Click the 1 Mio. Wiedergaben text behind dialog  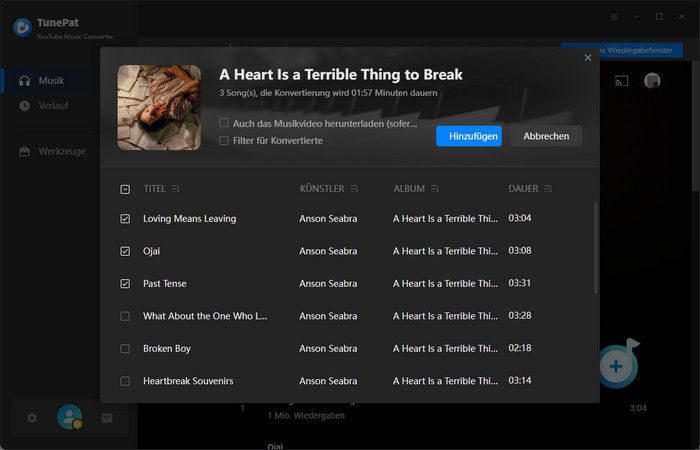(x=306, y=416)
